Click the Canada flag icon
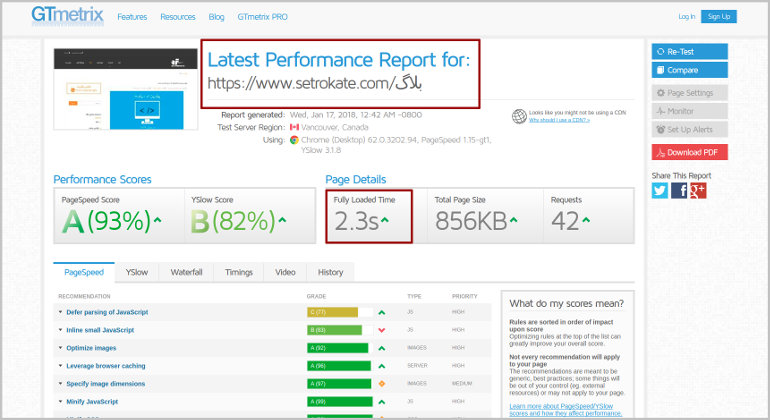The image size is (770, 420). pos(294,127)
